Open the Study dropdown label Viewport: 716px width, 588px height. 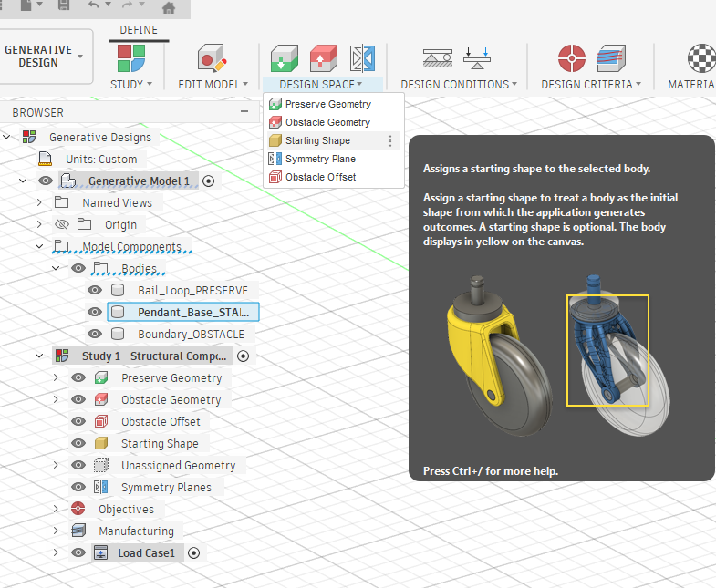click(x=131, y=85)
